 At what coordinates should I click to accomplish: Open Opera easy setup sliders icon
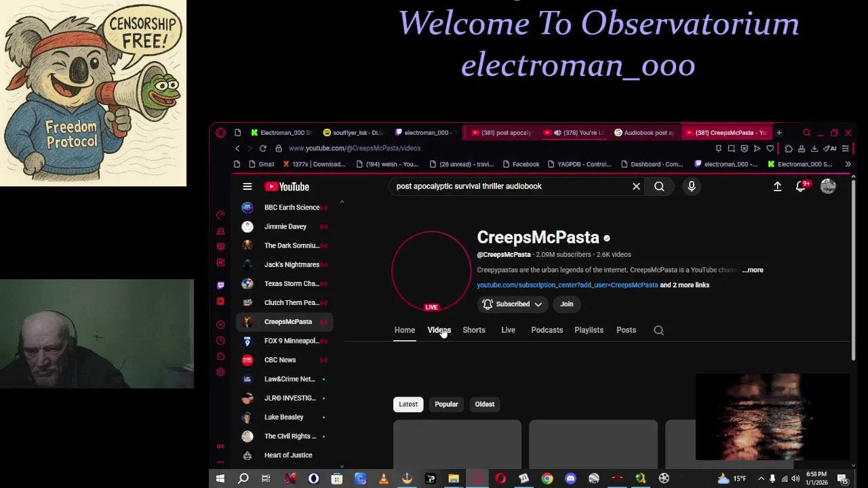click(846, 148)
